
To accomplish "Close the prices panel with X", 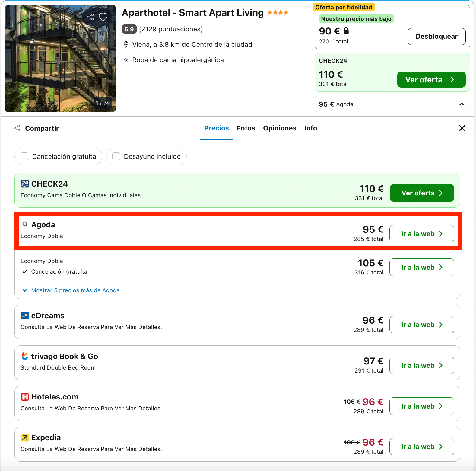I will [x=462, y=128].
